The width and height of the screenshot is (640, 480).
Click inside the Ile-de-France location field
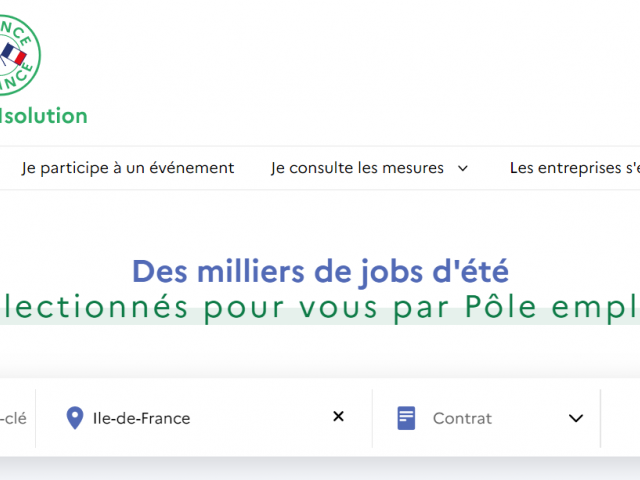point(204,418)
